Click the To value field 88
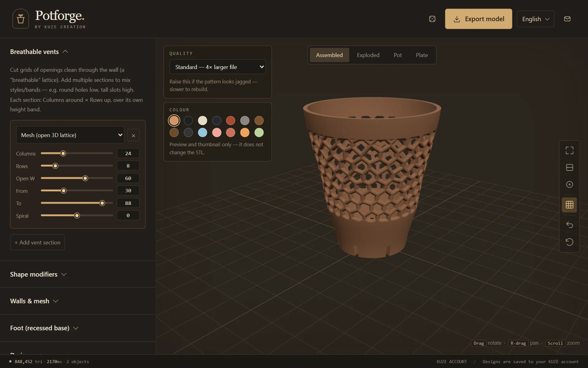The image size is (588, 368). tap(128, 203)
